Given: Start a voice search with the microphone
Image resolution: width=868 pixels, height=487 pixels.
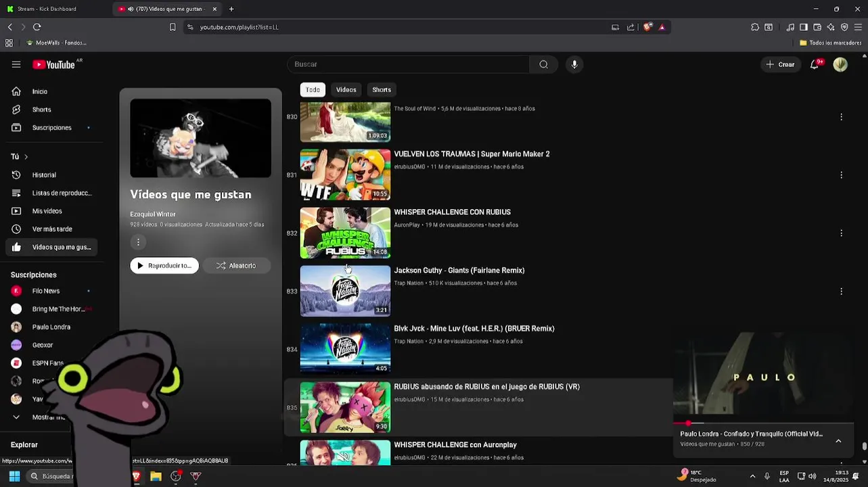Looking at the screenshot, I should click(x=574, y=64).
